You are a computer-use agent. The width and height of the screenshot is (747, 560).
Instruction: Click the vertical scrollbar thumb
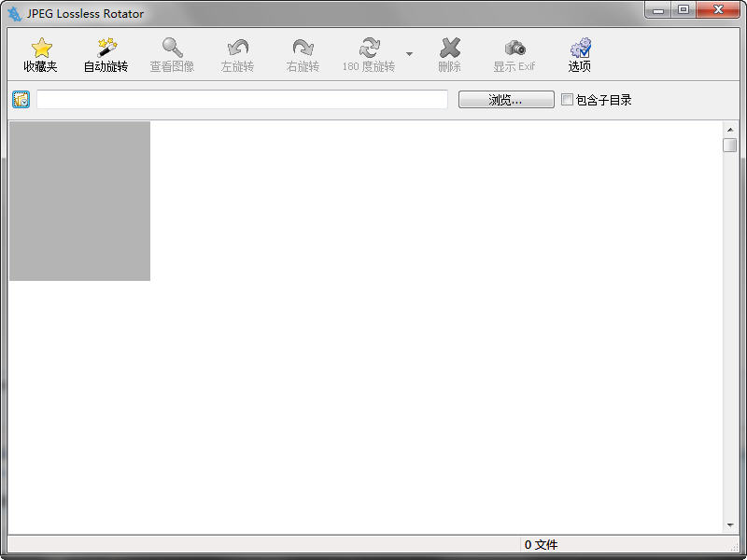[730, 145]
